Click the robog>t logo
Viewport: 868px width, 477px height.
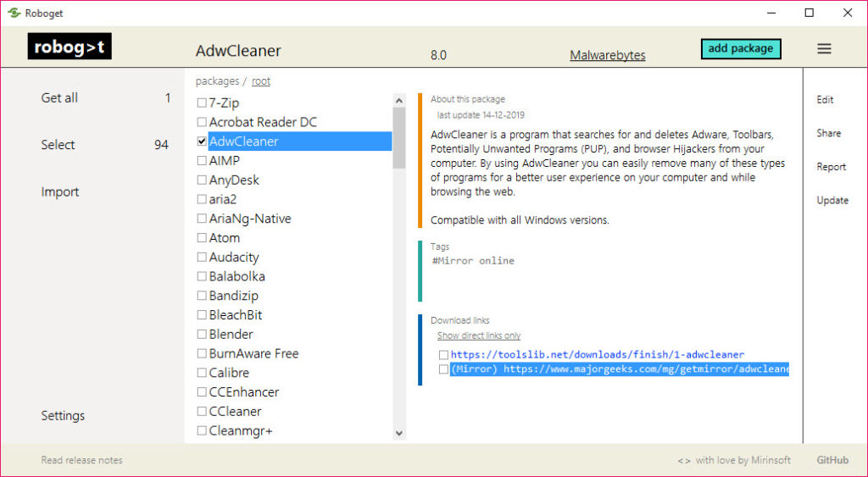tap(70, 47)
